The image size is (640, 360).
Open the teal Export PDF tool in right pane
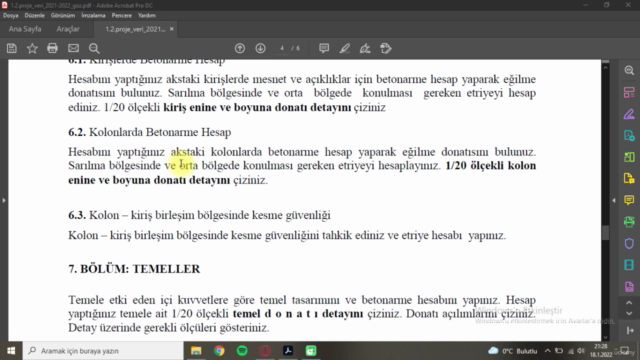coord(629,135)
